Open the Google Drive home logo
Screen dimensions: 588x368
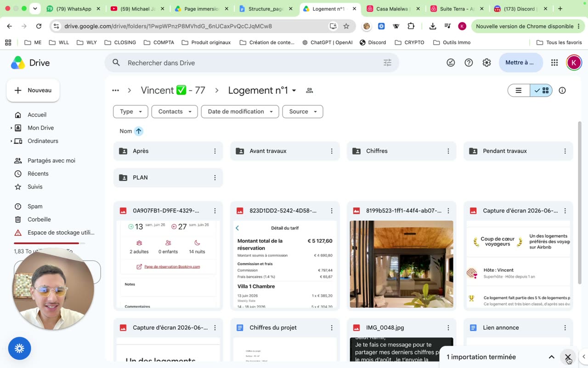pyautogui.click(x=30, y=63)
